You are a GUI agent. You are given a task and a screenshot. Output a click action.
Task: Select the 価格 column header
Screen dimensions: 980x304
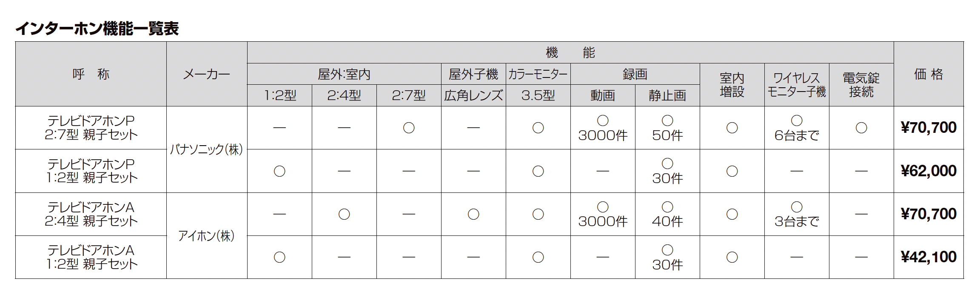click(x=929, y=74)
